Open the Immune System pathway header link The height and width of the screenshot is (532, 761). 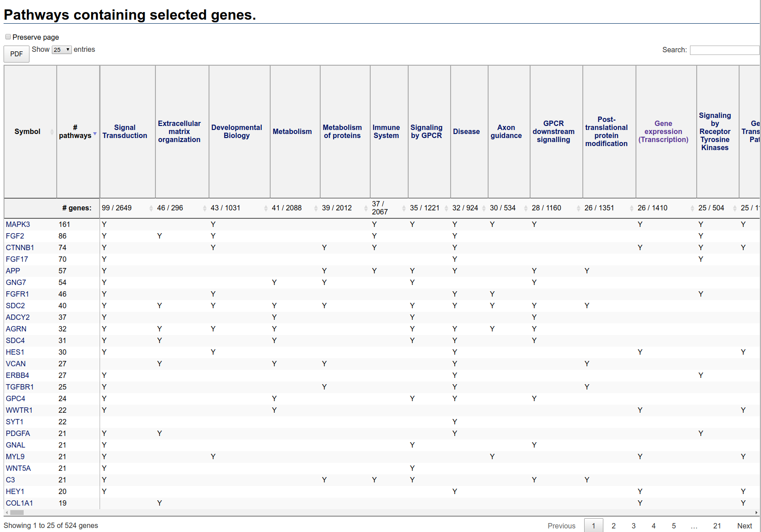(x=386, y=131)
